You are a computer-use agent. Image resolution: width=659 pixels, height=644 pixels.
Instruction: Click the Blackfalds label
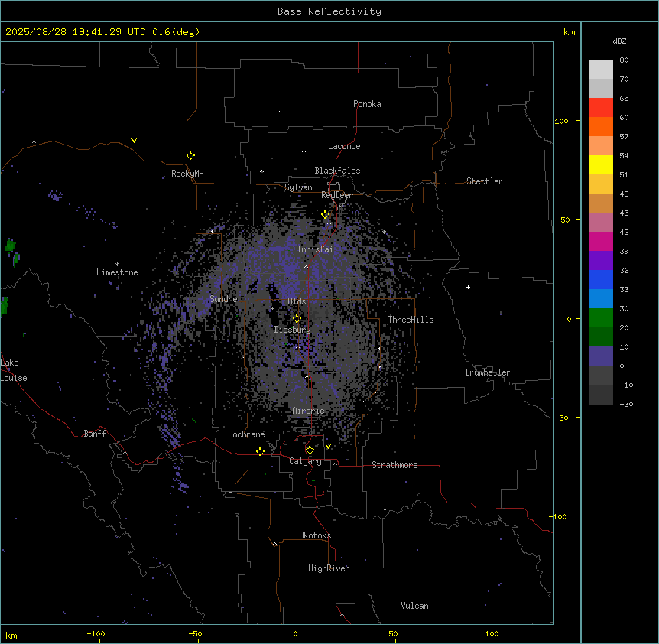337,171
